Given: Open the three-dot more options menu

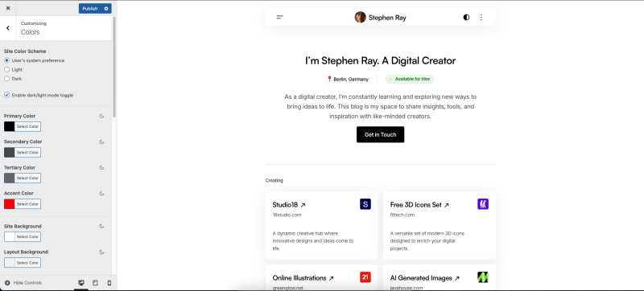Looking at the screenshot, I should (x=481, y=17).
